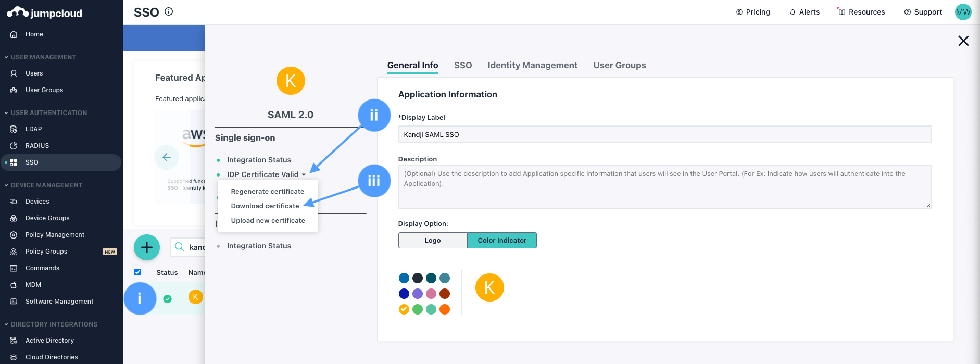Viewport: 980px width, 364px height.
Task: Click the Device Groups sidebar icon
Action: [14, 218]
